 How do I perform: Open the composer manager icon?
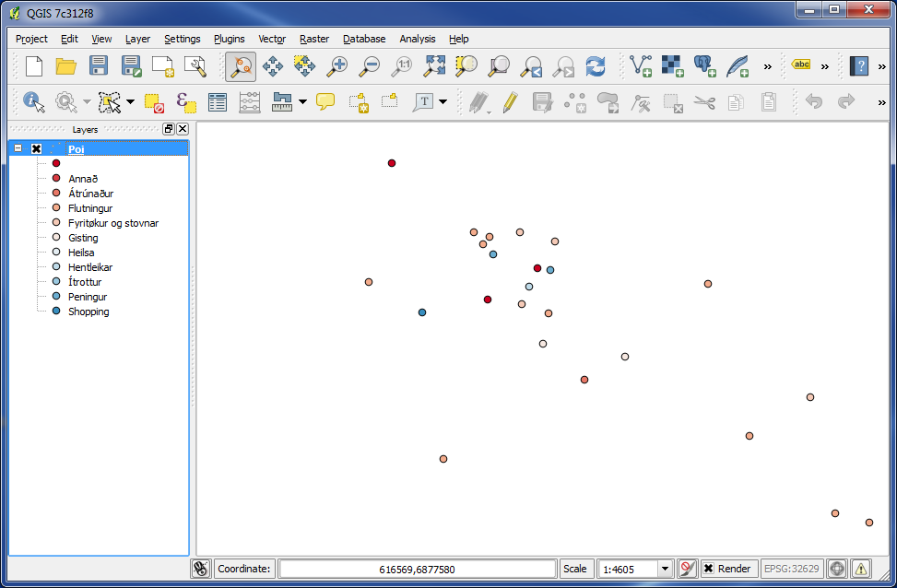195,66
